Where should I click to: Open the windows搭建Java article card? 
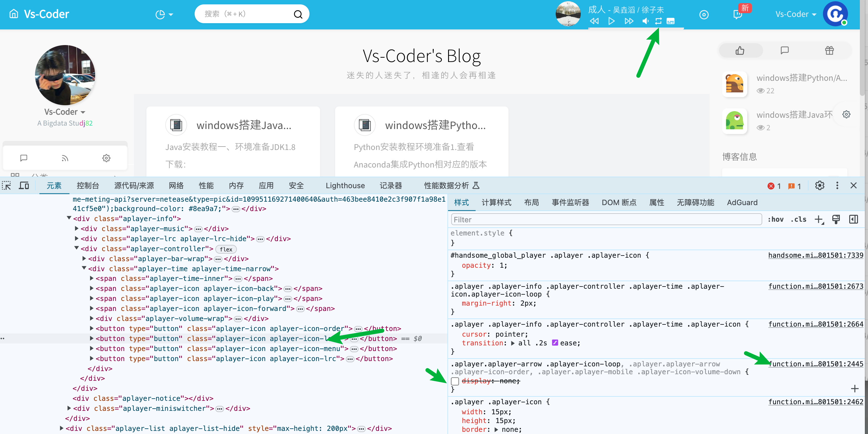click(233, 142)
